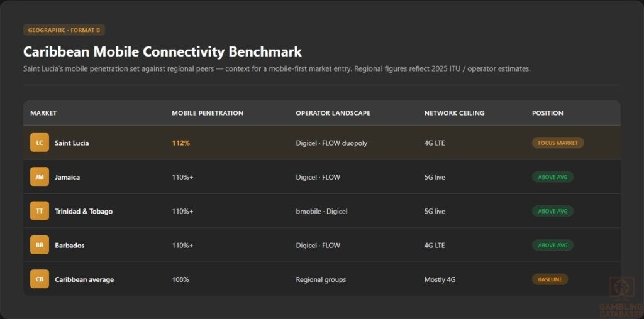
Task: Click the bmobile · Digicel cell
Action: 321,211
